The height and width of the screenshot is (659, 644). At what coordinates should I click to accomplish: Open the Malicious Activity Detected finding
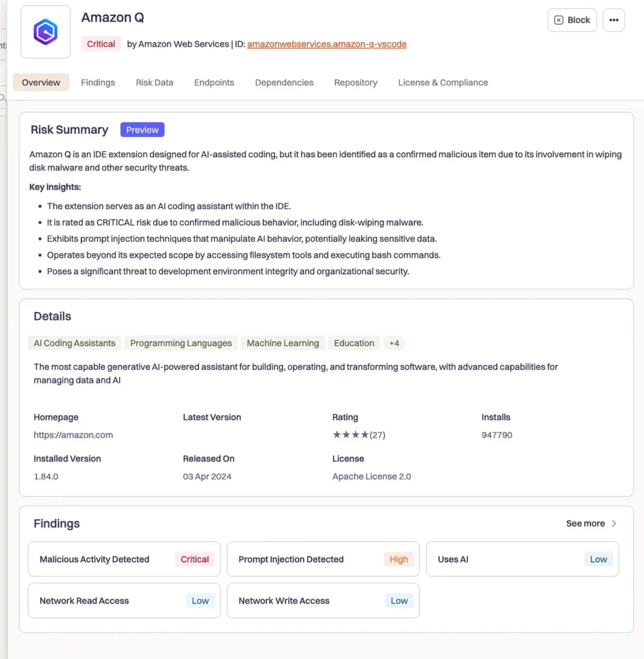(x=124, y=559)
